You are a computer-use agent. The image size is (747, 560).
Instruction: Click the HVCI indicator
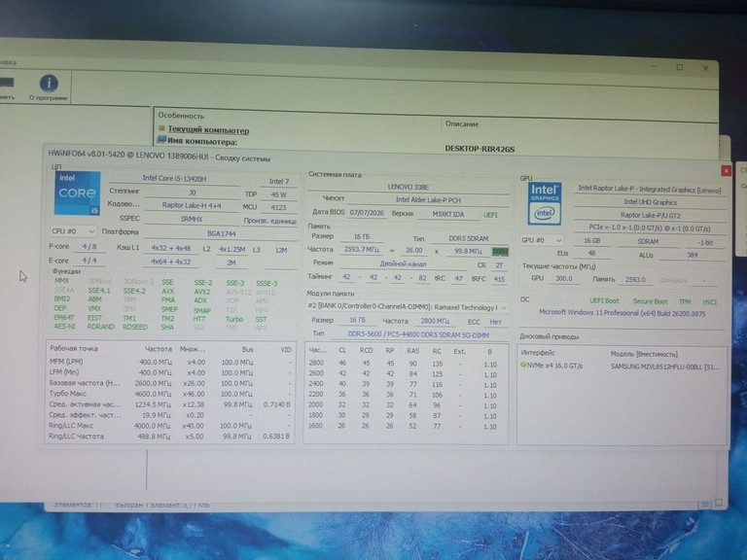[x=709, y=302]
